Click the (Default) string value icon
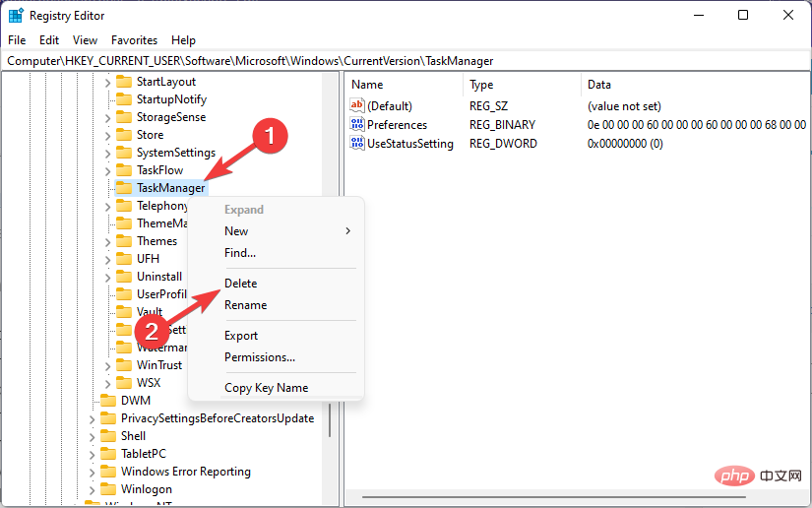Screen dimensions: 812x508 [x=357, y=105]
